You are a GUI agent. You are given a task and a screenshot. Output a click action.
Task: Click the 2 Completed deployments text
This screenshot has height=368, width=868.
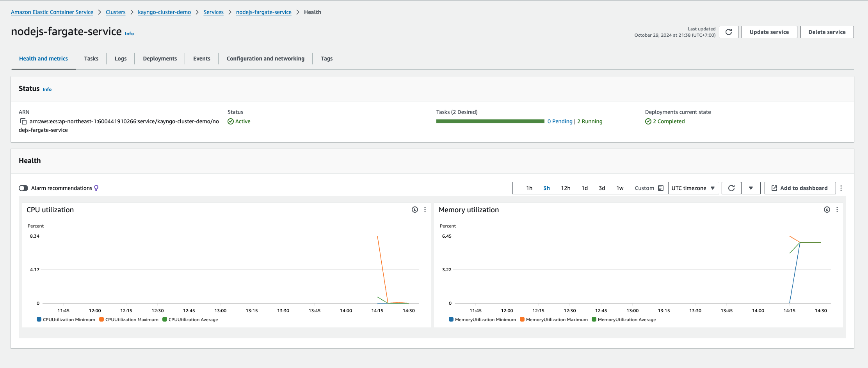(669, 121)
